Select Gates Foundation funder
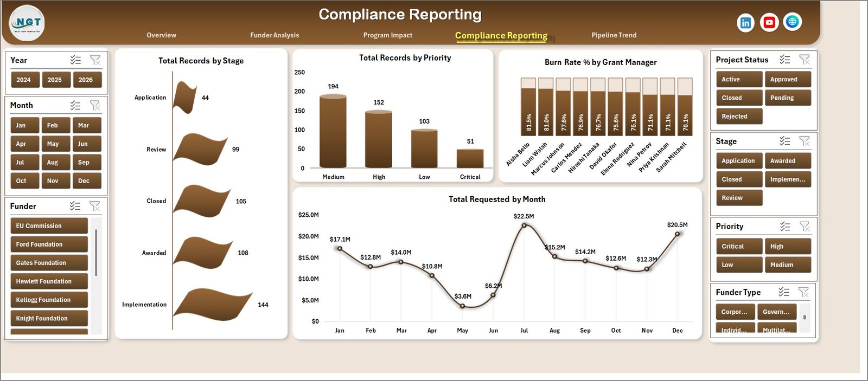The height and width of the screenshot is (381, 868). tap(49, 262)
